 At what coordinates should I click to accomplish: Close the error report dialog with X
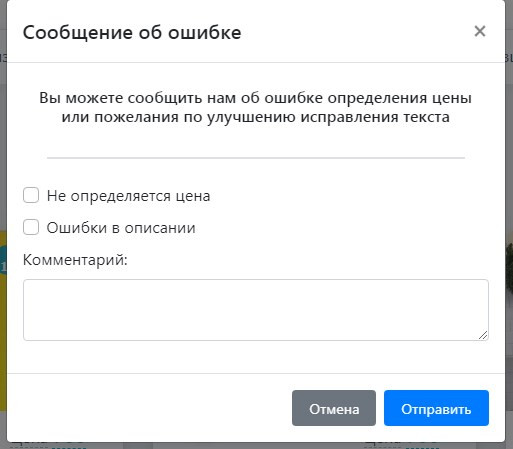click(x=480, y=31)
